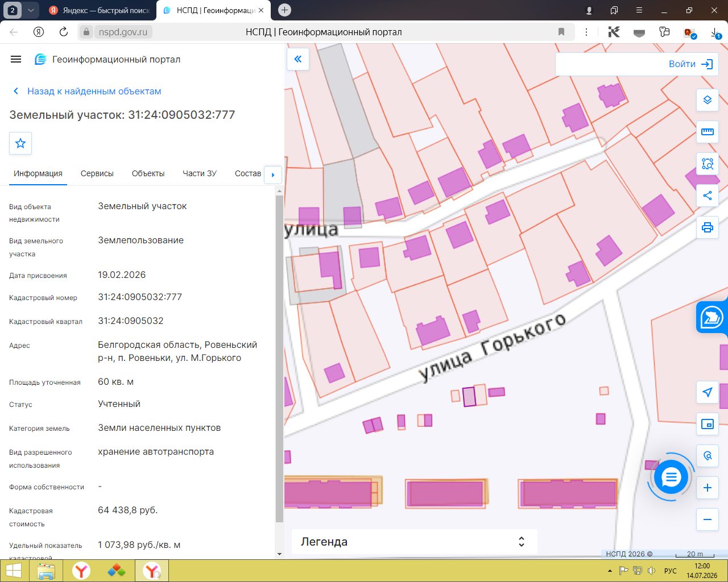Click the info panel vertical scrollbar
The height and width of the screenshot is (582, 728).
click(x=279, y=358)
